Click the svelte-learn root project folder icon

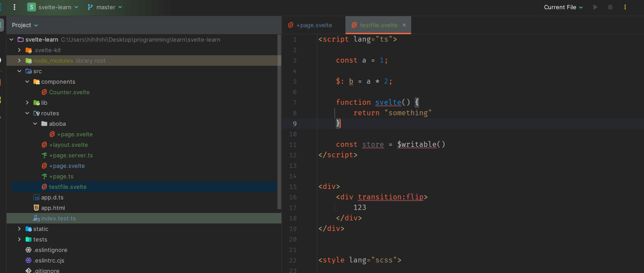21,39
